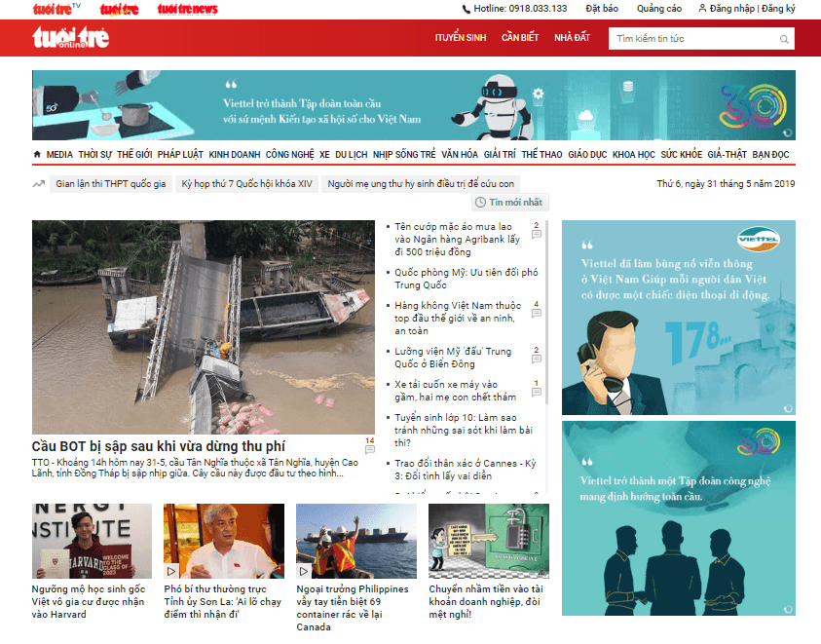Click the clock icon beside Tin mới nhất

click(480, 203)
